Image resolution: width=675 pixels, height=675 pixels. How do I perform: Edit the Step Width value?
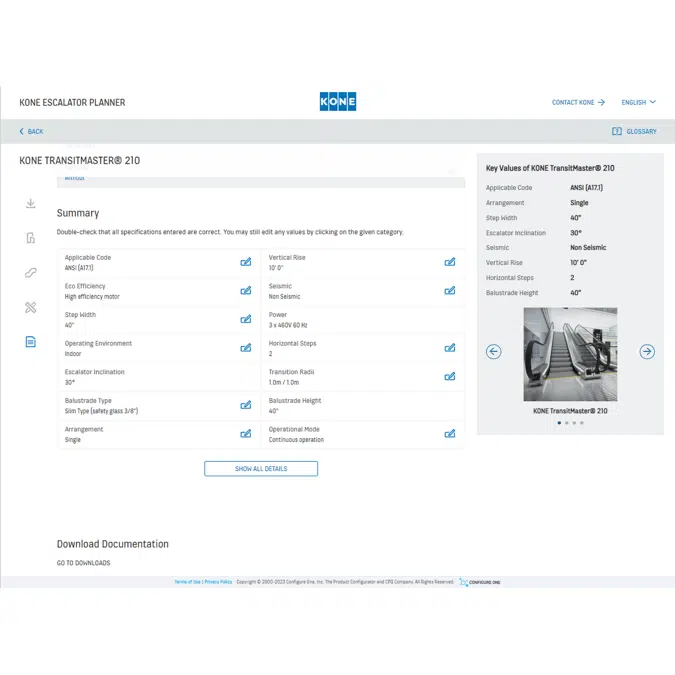[x=246, y=319]
